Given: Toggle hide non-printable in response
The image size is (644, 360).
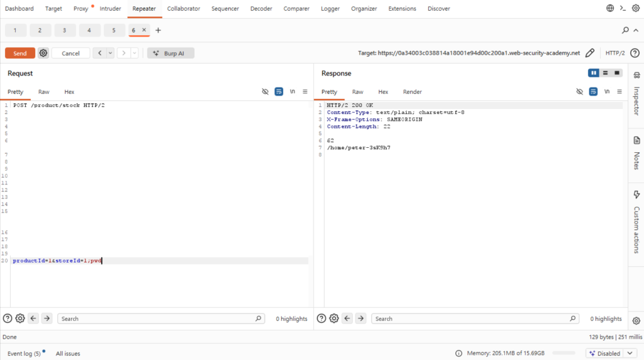Looking at the screenshot, I should point(579,91).
